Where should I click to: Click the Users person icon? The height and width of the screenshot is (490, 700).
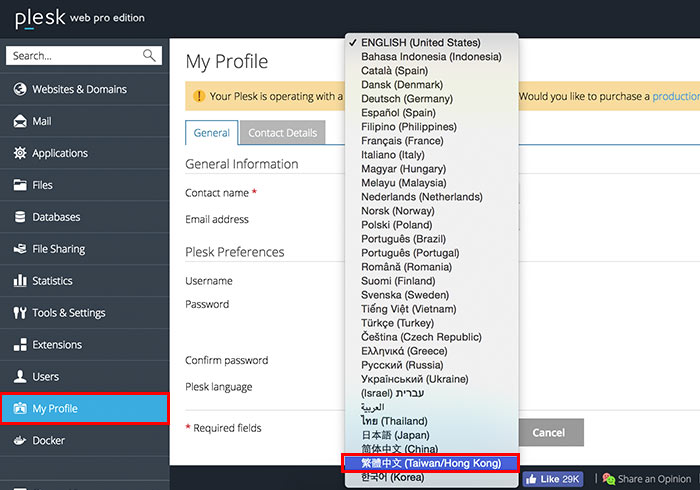(20, 376)
